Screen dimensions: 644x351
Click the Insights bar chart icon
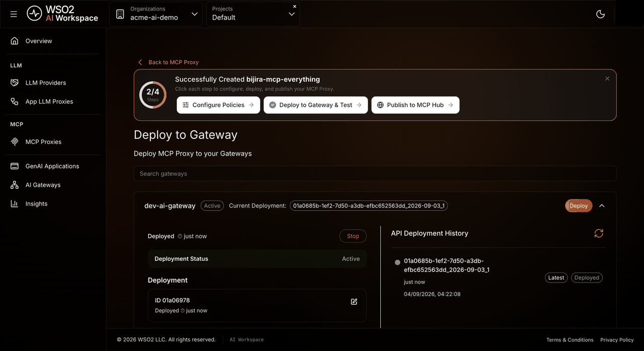tap(15, 203)
